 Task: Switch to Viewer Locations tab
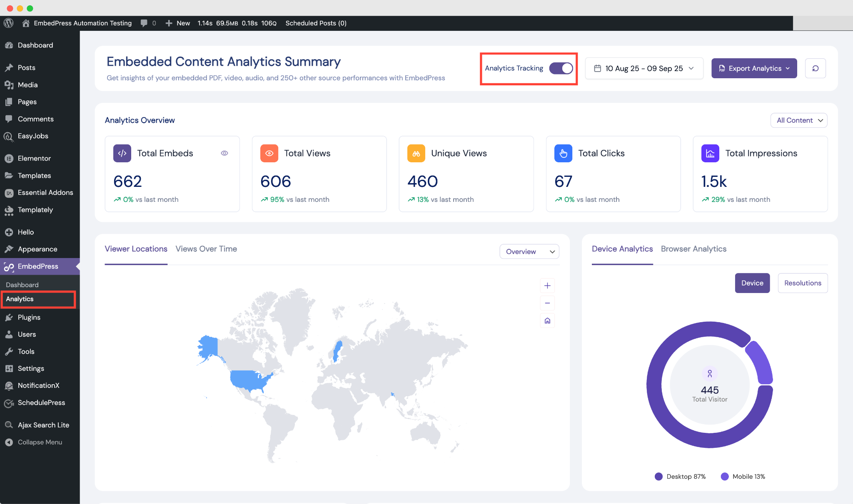coord(136,249)
